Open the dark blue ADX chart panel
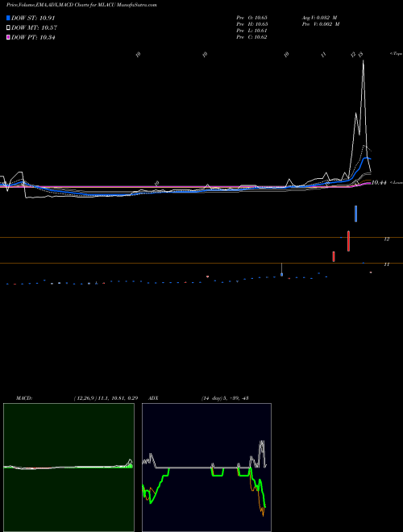 pos(206,468)
